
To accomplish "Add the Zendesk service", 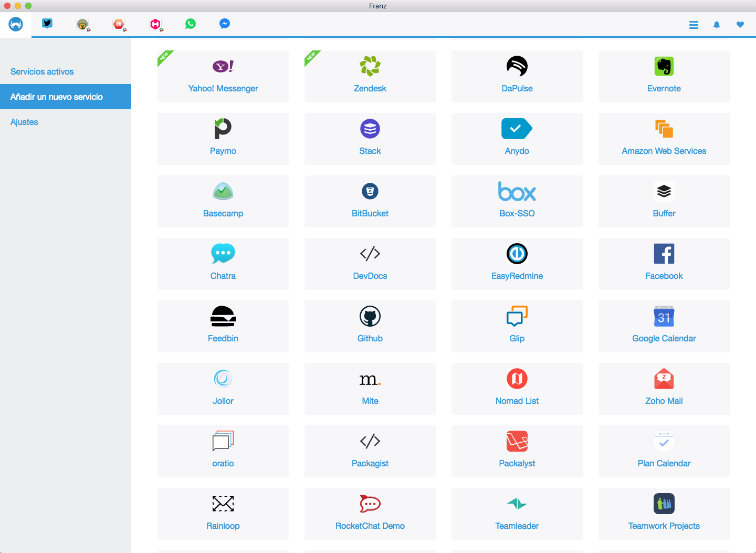I will (370, 76).
